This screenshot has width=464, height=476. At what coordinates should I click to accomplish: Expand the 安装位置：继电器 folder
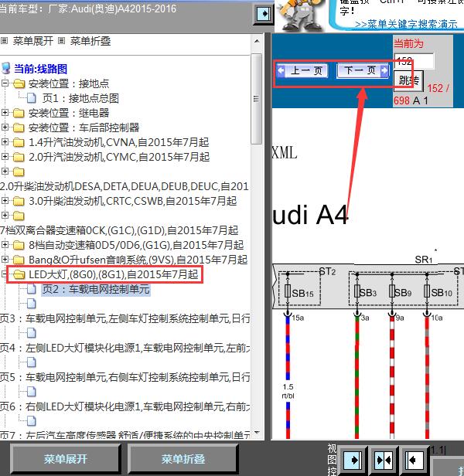5,113
